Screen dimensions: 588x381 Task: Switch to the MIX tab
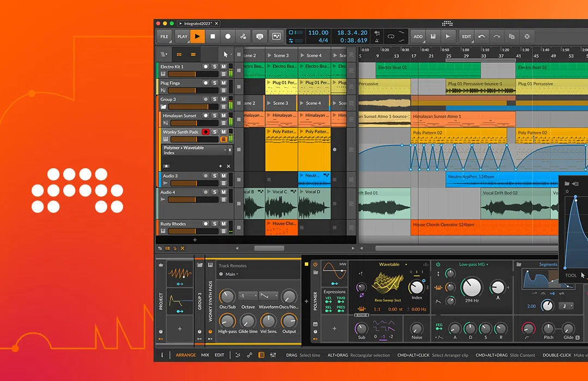coord(205,355)
